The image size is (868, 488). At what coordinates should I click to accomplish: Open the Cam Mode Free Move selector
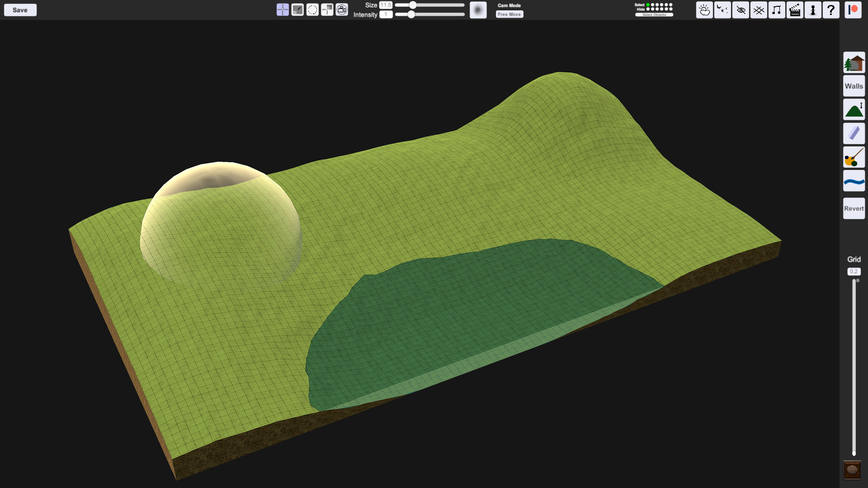coord(509,14)
